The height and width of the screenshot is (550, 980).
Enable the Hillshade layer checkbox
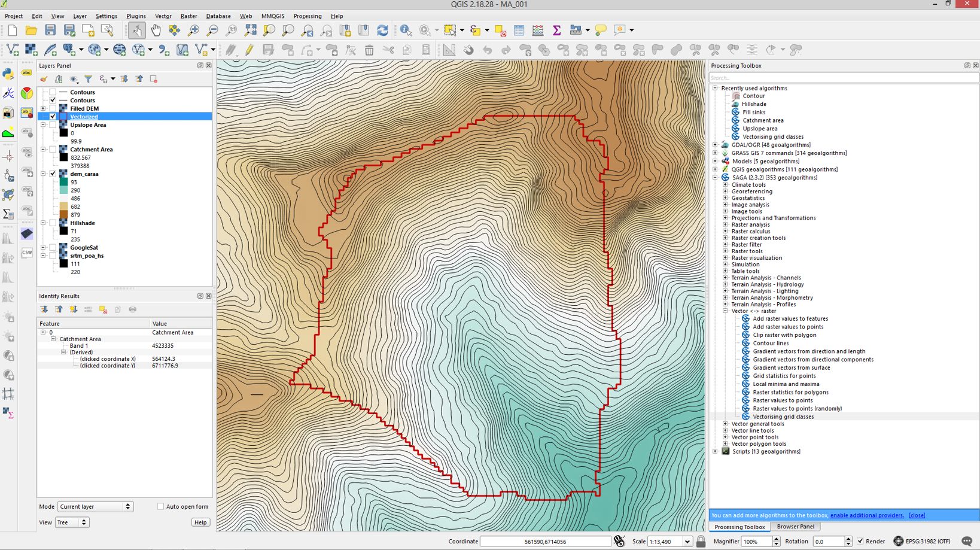coord(53,223)
